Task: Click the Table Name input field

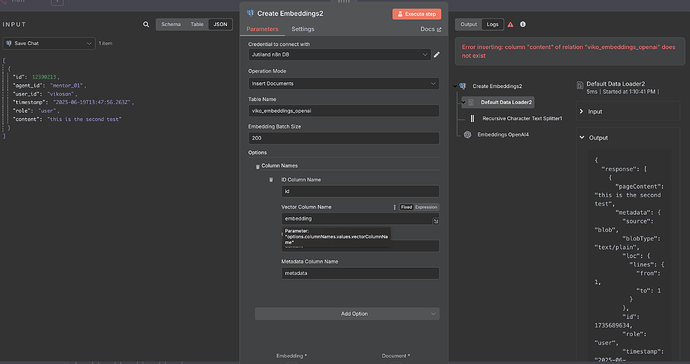Action: point(343,111)
